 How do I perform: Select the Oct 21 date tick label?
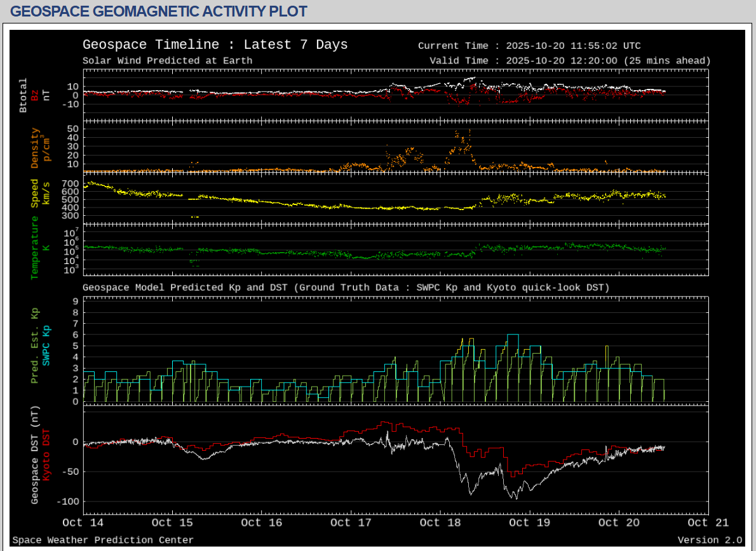coord(708,522)
